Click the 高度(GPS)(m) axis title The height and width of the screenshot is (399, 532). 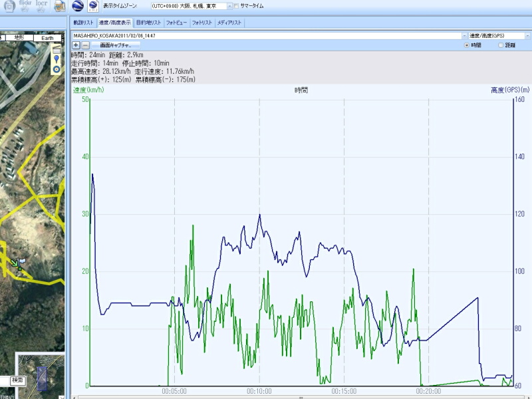[510, 90]
